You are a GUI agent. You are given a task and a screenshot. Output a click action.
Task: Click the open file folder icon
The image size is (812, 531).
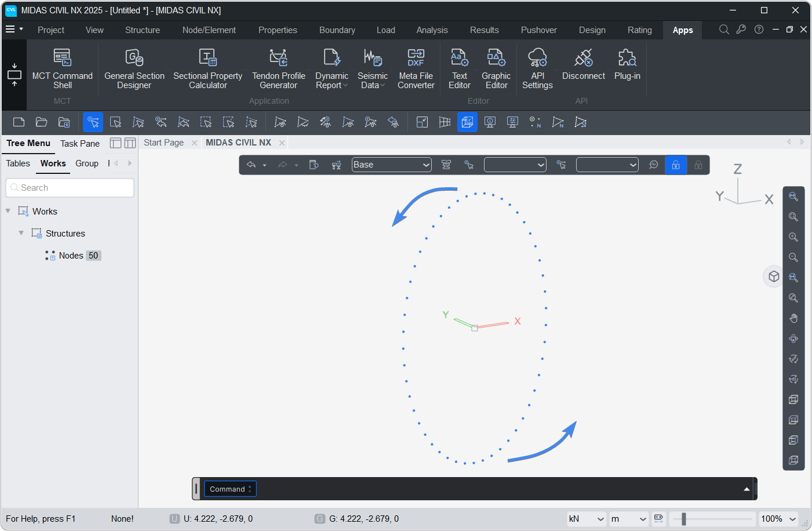(41, 122)
